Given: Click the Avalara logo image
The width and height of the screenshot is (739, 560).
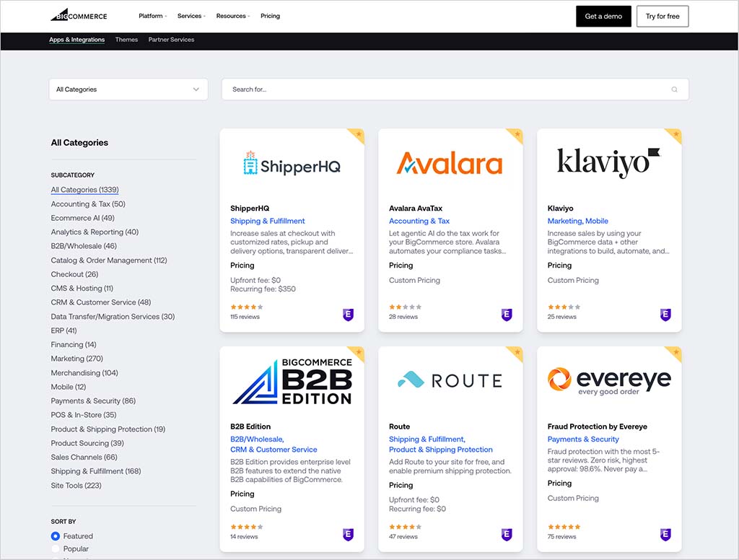Looking at the screenshot, I should coord(450,163).
